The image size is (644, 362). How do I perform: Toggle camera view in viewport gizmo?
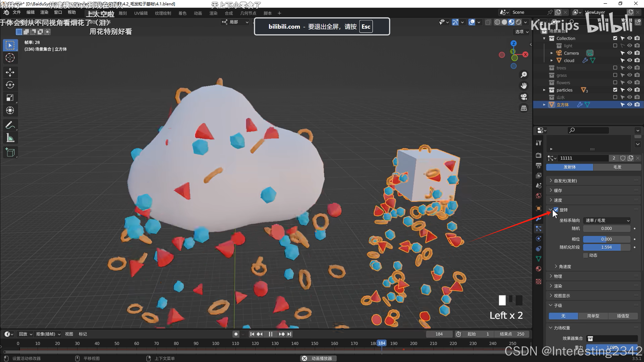click(x=524, y=97)
